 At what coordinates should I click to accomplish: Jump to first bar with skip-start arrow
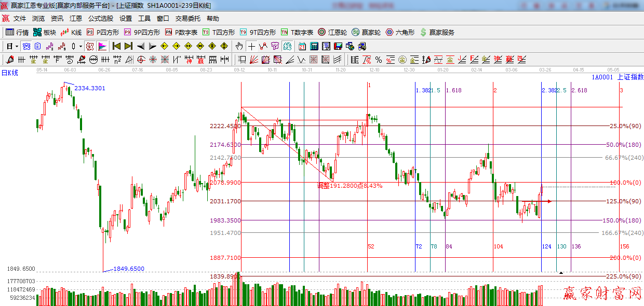(x=116, y=46)
